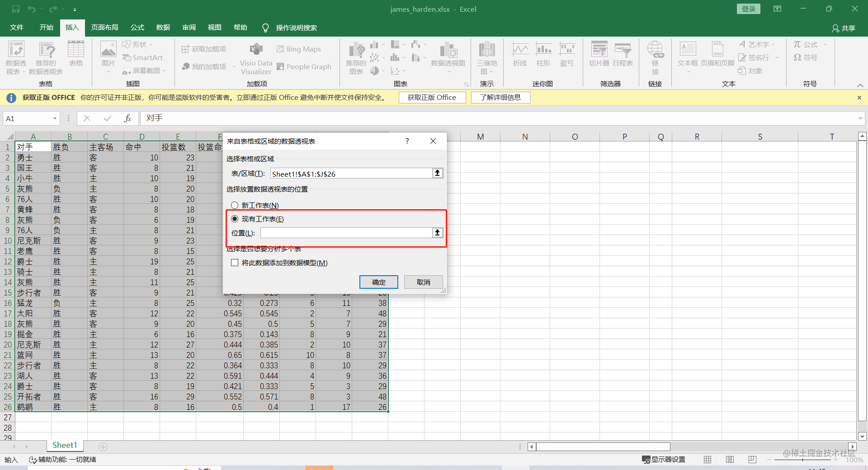Open the People Graph add-in
Image resolution: width=868 pixels, height=470 pixels.
pyautogui.click(x=304, y=66)
